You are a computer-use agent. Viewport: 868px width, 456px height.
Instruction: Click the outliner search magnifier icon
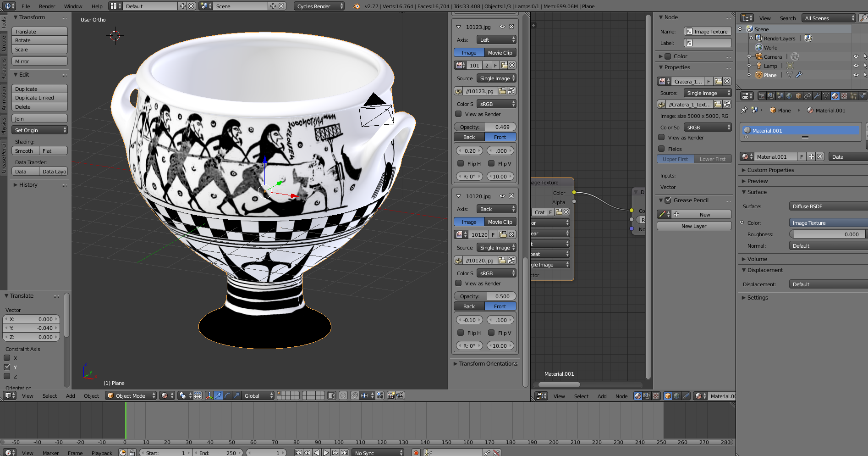863,18
